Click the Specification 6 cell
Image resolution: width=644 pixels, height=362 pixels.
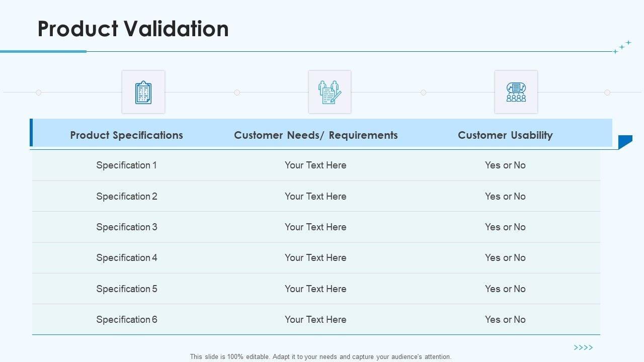(x=126, y=320)
